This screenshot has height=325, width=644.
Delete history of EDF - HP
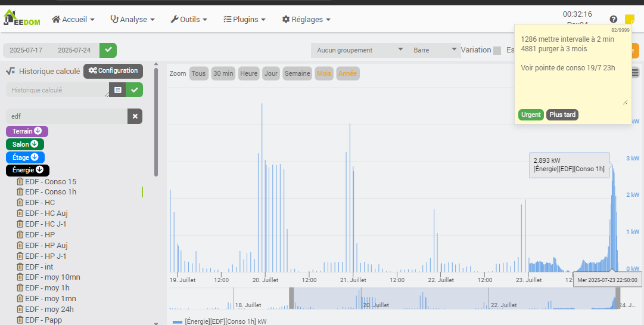pos(20,234)
